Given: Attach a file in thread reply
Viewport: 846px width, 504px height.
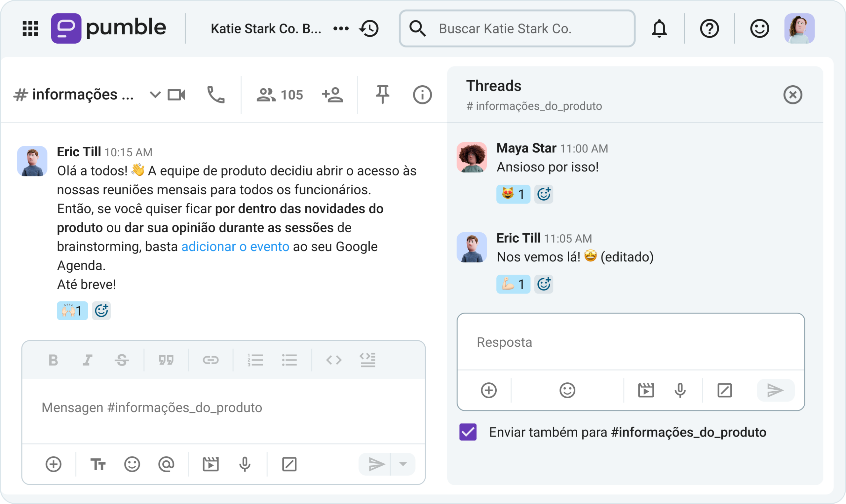Looking at the screenshot, I should coord(489,391).
